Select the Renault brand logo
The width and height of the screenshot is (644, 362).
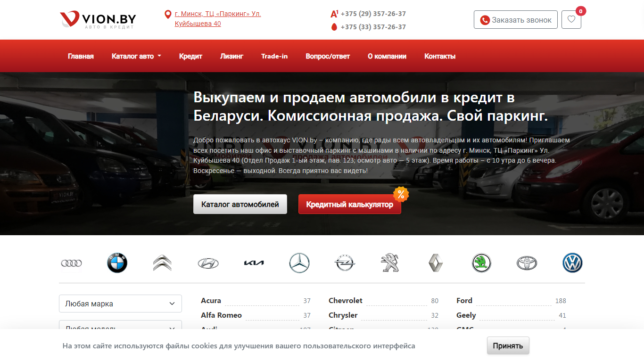click(436, 263)
